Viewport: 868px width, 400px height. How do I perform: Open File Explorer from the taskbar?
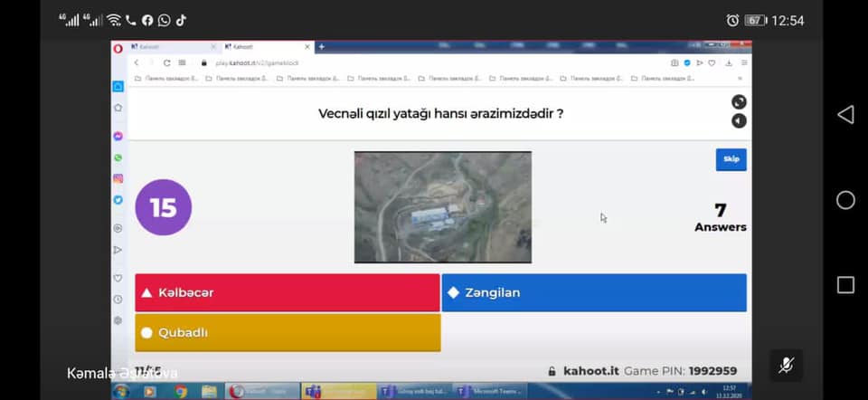[x=209, y=392]
